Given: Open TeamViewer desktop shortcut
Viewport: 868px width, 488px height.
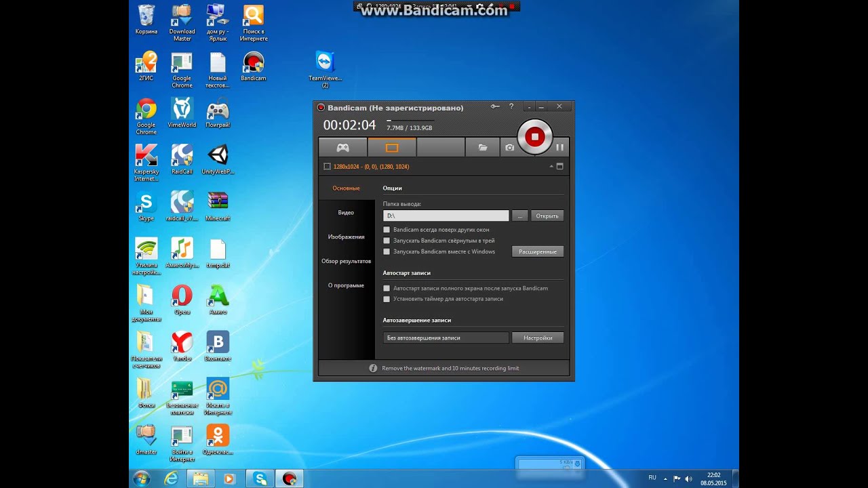Looking at the screenshot, I should pyautogui.click(x=325, y=69).
